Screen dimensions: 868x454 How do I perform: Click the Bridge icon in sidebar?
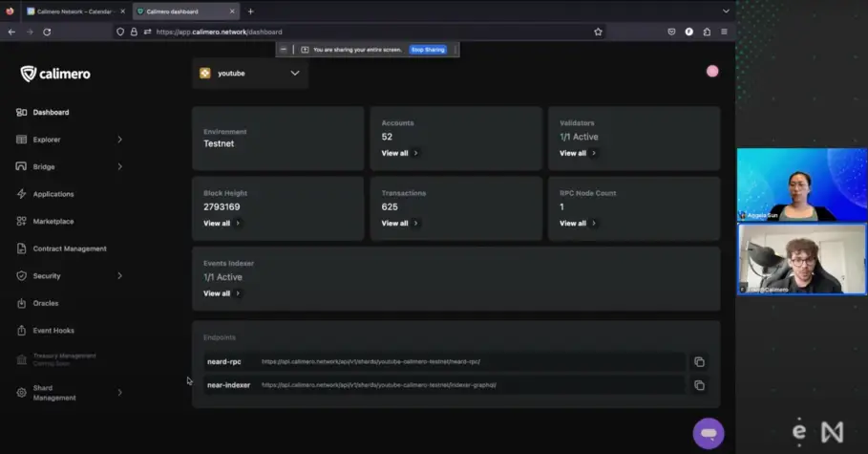click(21, 166)
